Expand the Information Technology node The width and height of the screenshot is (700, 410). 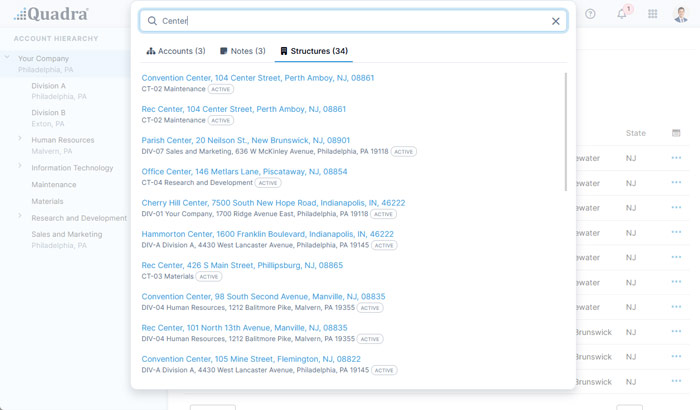(x=20, y=167)
